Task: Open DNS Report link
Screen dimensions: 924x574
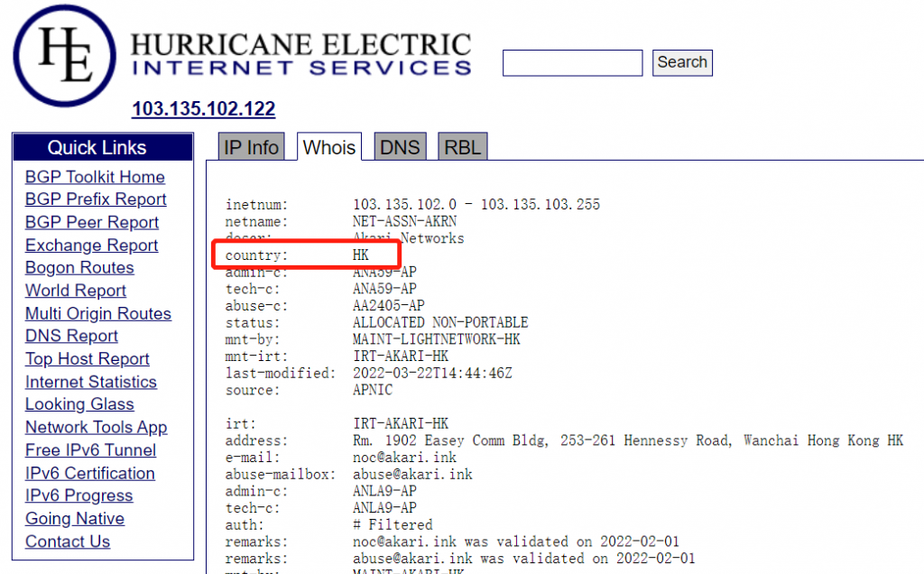Action: [71, 336]
